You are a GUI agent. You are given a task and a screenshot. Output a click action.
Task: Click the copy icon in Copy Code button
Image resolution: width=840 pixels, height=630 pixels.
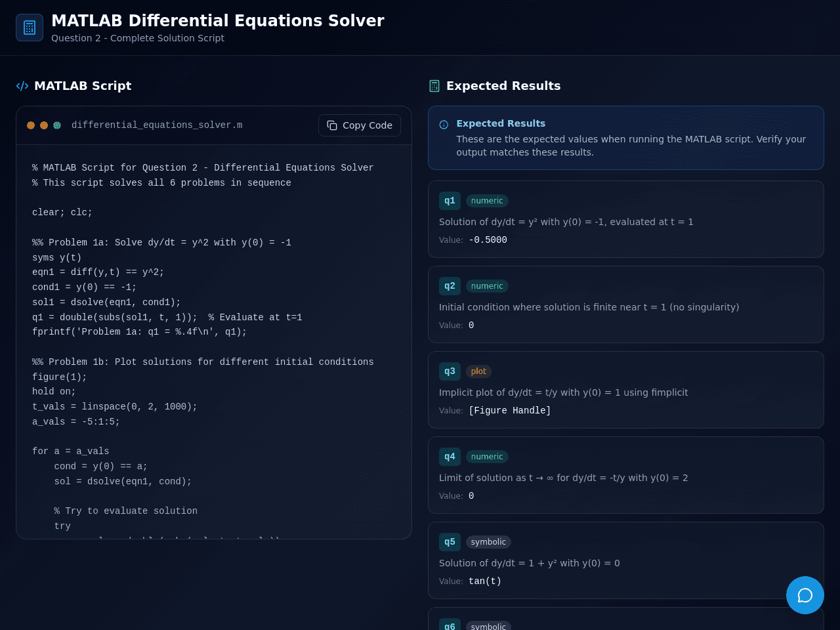pos(332,125)
